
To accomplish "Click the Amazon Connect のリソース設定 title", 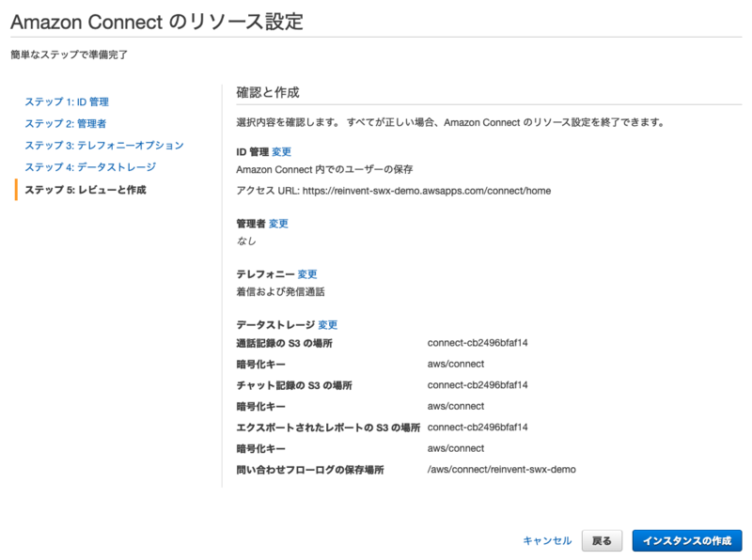I will tap(157, 22).
